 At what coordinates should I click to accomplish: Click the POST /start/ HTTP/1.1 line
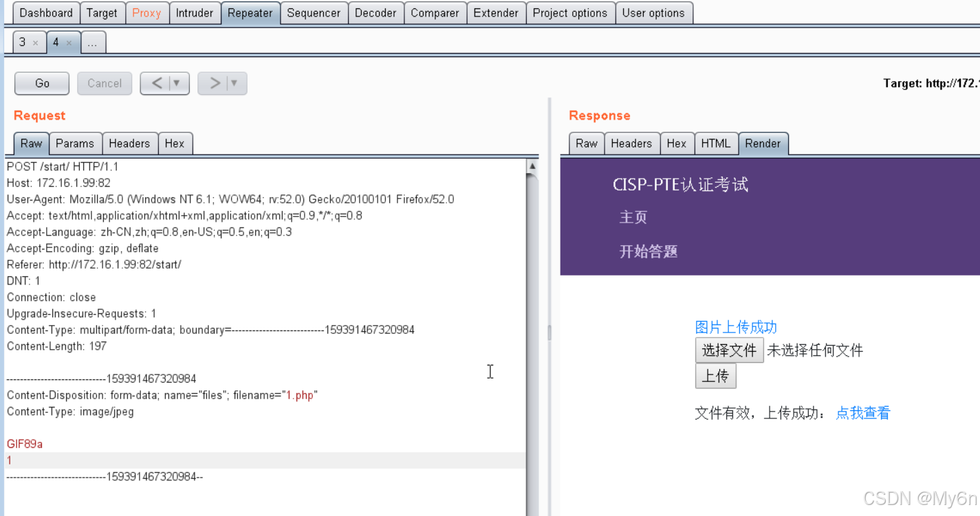[x=63, y=166]
